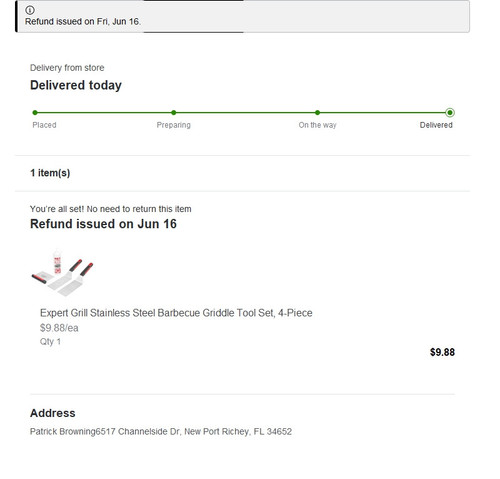Click the On the way step dot
The width and height of the screenshot is (500, 479).
317,113
